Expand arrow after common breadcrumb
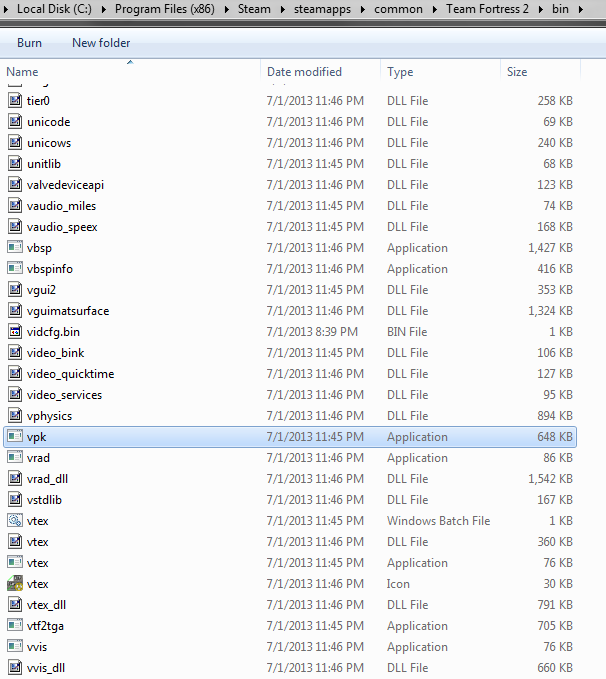The height and width of the screenshot is (679, 606). (434, 9)
